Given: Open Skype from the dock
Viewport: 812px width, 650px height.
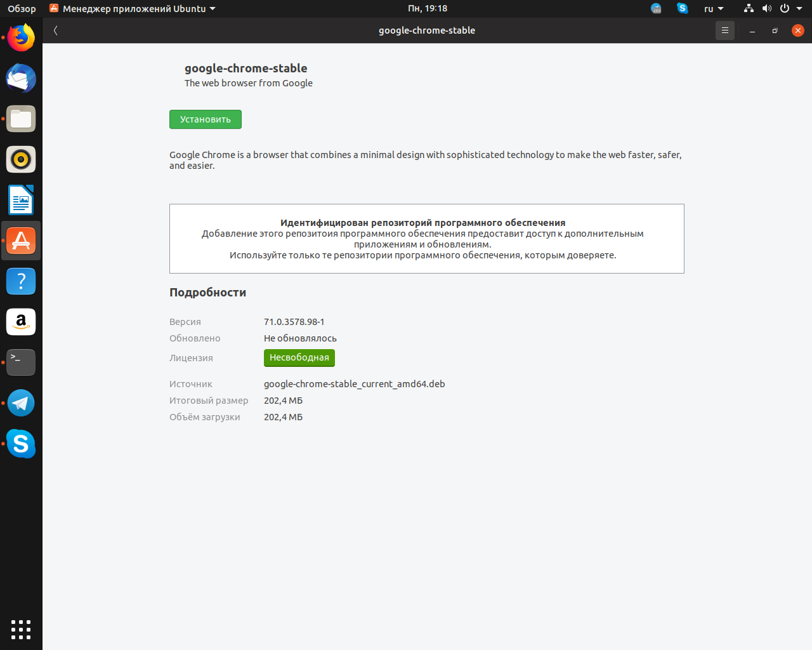Looking at the screenshot, I should pyautogui.click(x=21, y=444).
